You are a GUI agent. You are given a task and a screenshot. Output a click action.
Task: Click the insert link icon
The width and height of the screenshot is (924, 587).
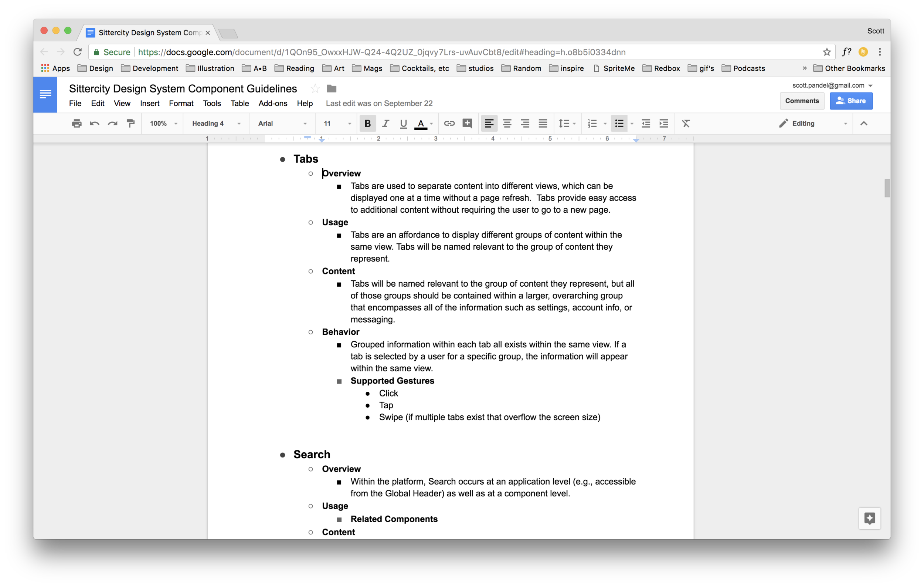(x=449, y=123)
